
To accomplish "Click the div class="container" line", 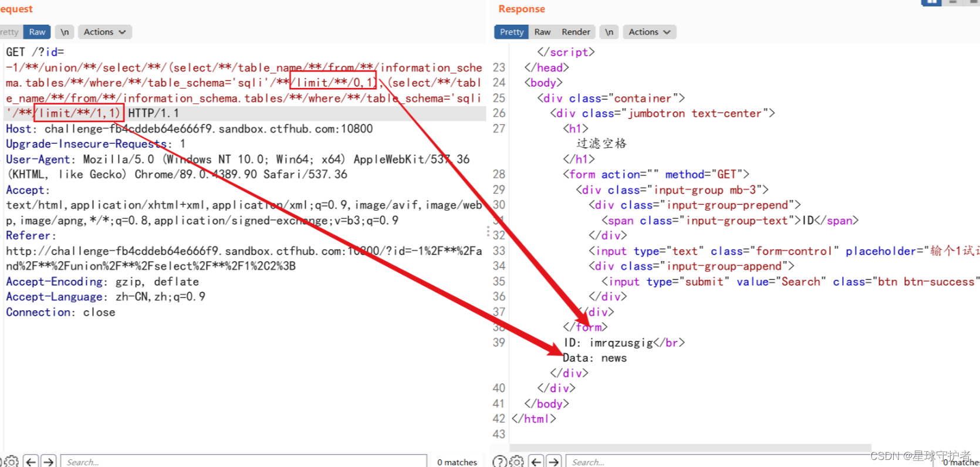I will coord(611,98).
